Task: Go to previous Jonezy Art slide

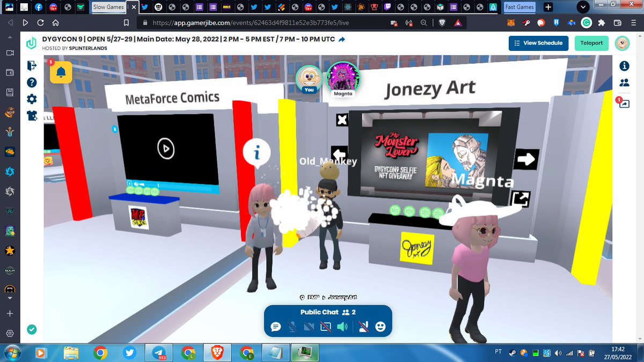Action: (x=340, y=154)
